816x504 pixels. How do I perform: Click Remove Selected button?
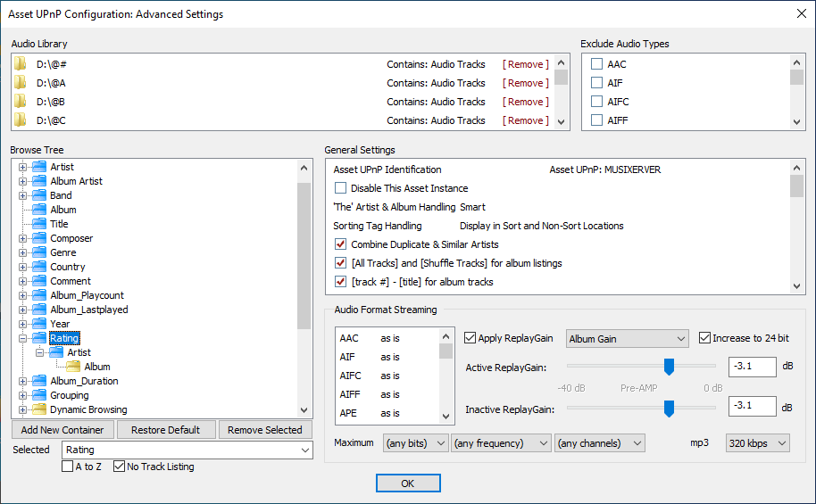click(x=265, y=430)
